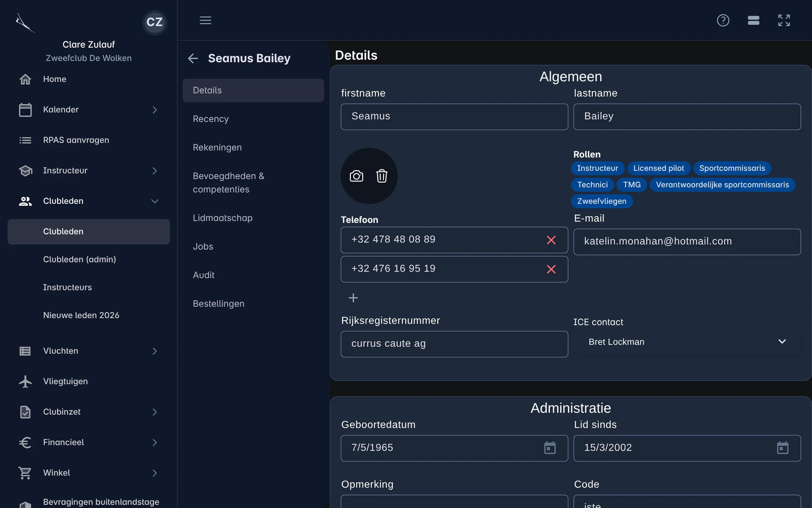This screenshot has width=812, height=508.
Task: Open Bevoegdheden & competenties tab
Action: (x=253, y=183)
